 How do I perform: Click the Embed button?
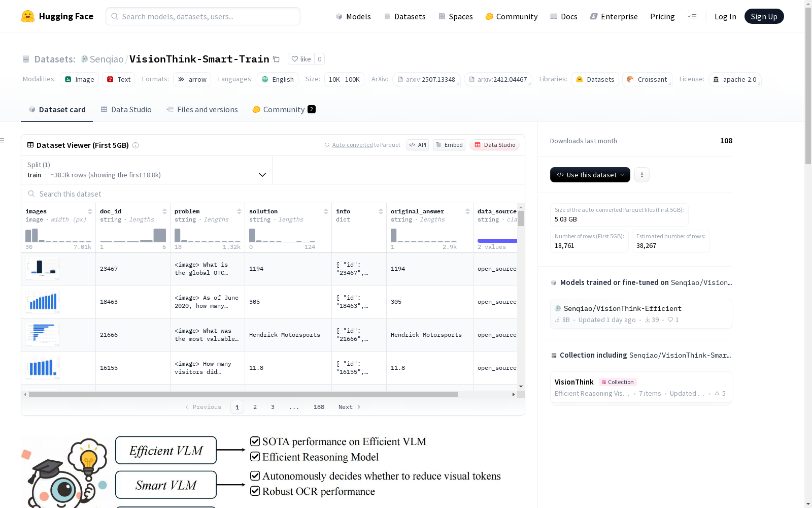(449, 145)
